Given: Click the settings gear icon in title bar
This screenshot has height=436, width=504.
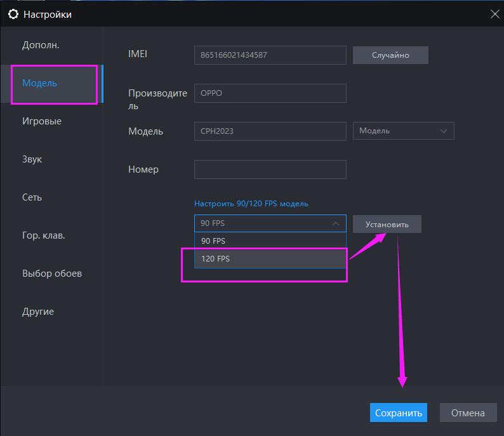Looking at the screenshot, I should (x=12, y=14).
